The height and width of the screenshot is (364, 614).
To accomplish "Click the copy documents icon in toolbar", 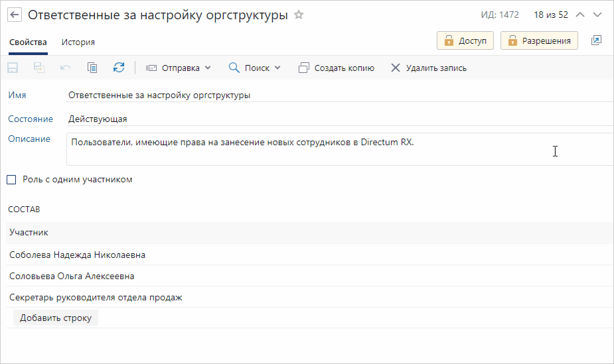I will click(92, 68).
